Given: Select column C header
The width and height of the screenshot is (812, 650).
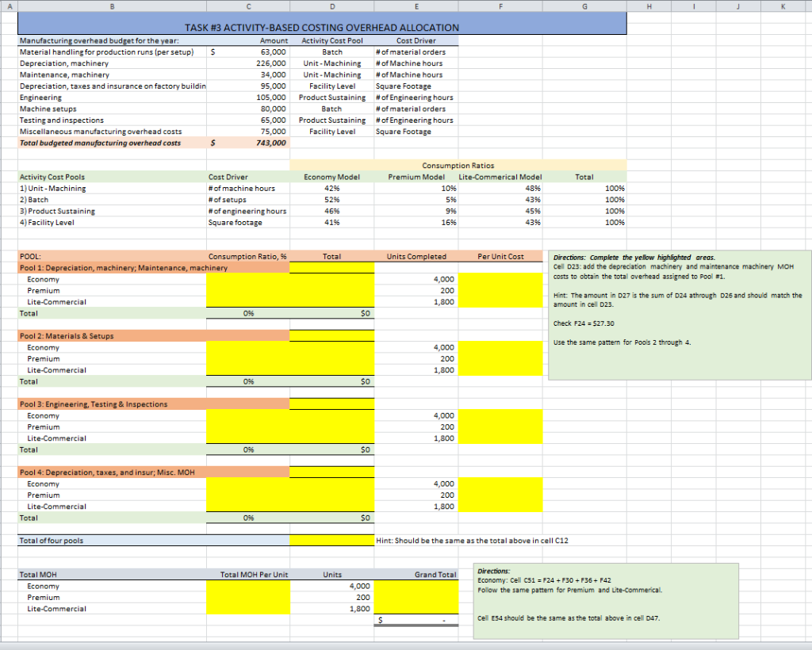Looking at the screenshot, I should [x=248, y=6].
